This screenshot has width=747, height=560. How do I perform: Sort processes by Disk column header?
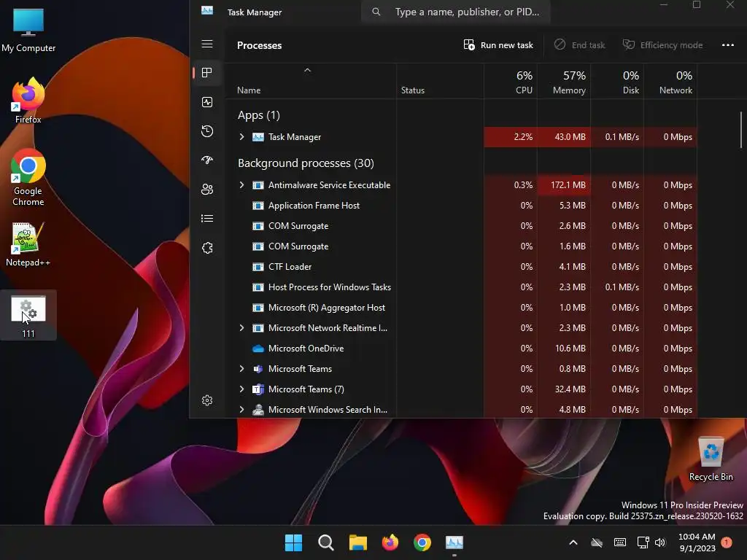click(617, 82)
